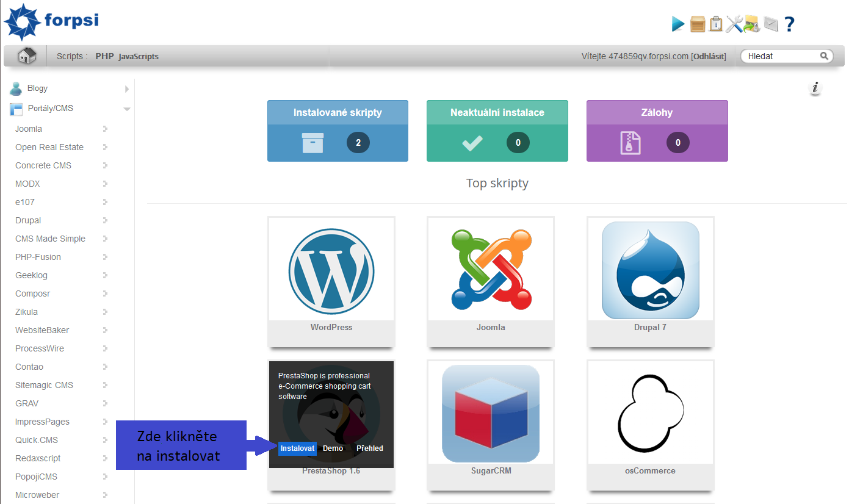
Task: Open the osCommerce logo tile
Action: point(651,413)
